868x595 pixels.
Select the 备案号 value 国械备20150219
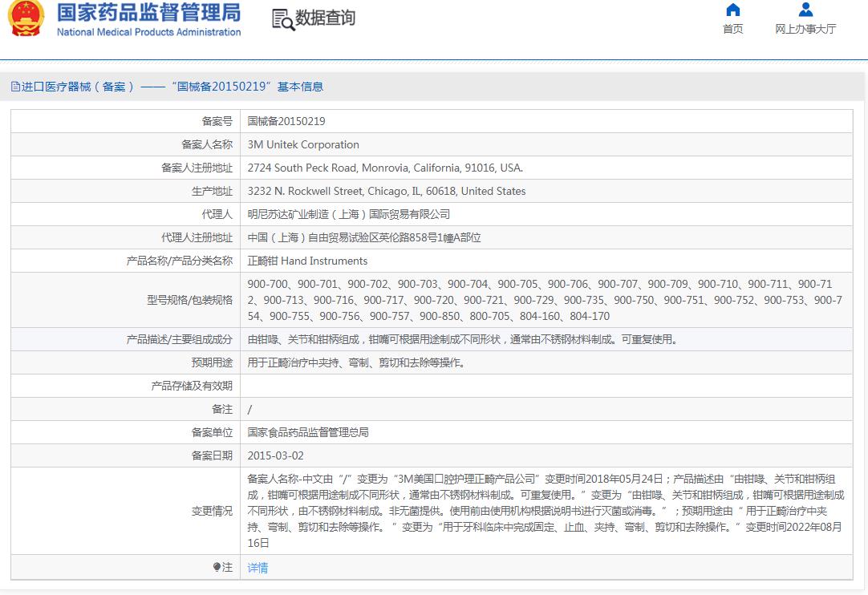click(x=286, y=121)
